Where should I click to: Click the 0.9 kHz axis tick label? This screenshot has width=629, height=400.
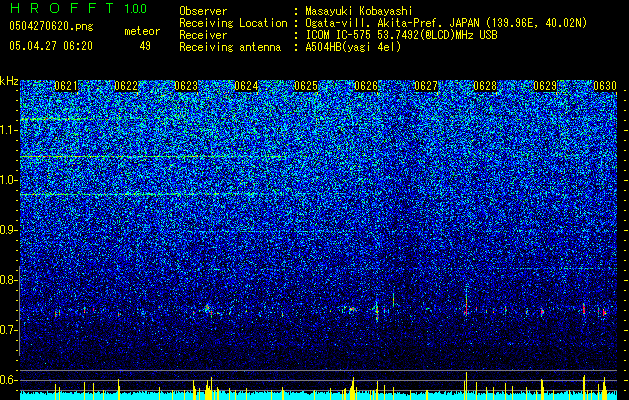pos(9,230)
